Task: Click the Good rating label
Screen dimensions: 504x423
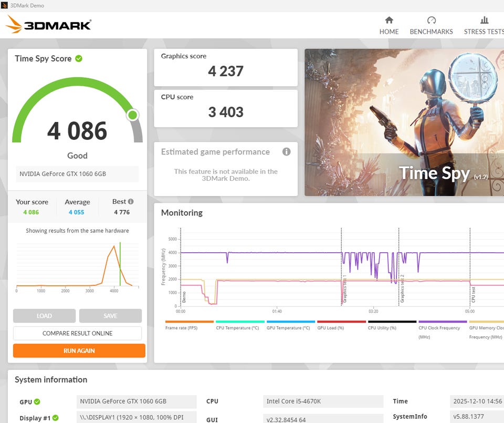Action: tap(77, 156)
